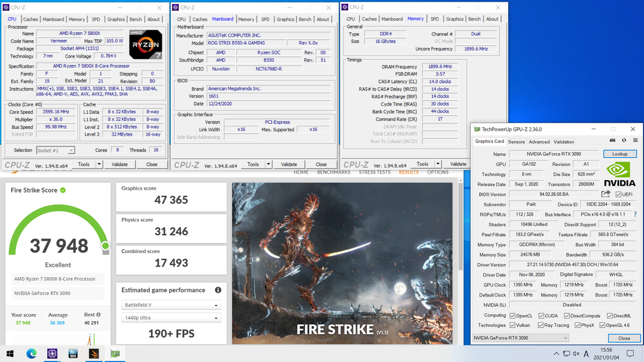644x362 pixels.
Task: Go to BENCHMARKS in the 3DMark navigation
Action: click(333, 172)
